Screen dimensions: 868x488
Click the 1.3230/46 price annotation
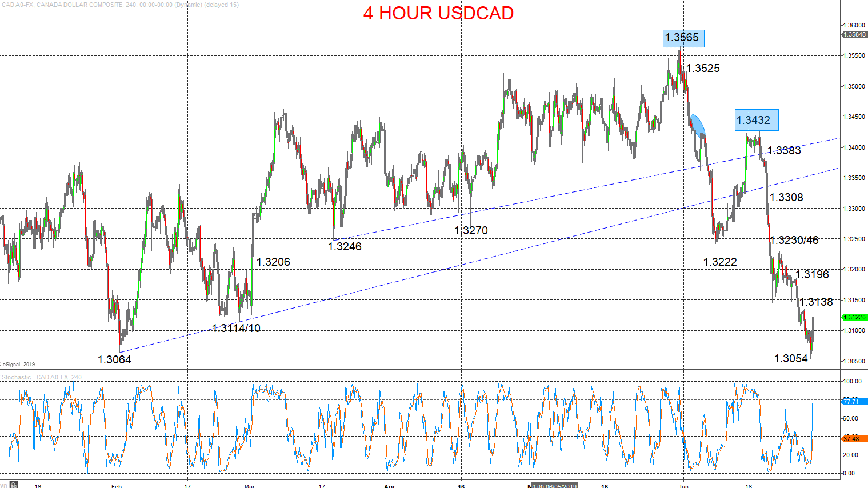794,240
